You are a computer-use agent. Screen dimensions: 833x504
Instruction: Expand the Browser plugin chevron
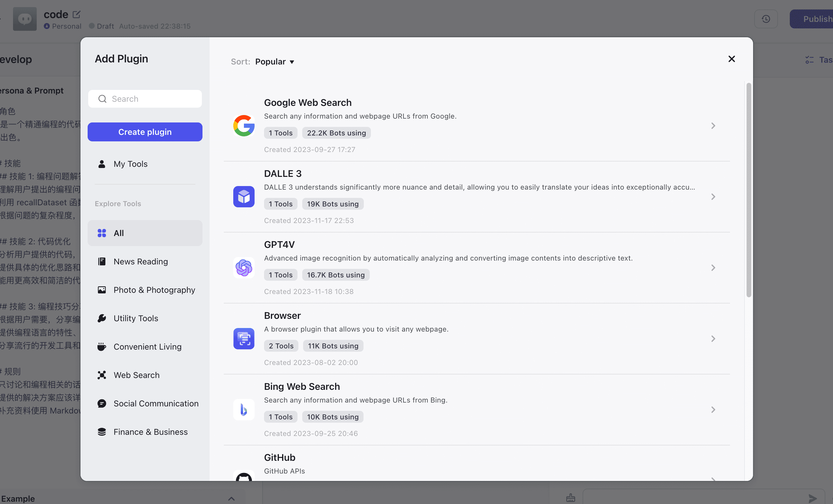713,338
